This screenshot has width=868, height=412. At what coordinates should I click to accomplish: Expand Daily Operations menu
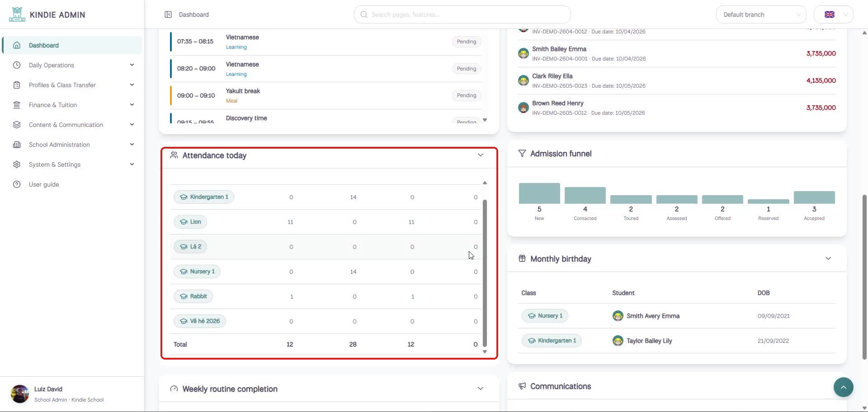point(72,65)
